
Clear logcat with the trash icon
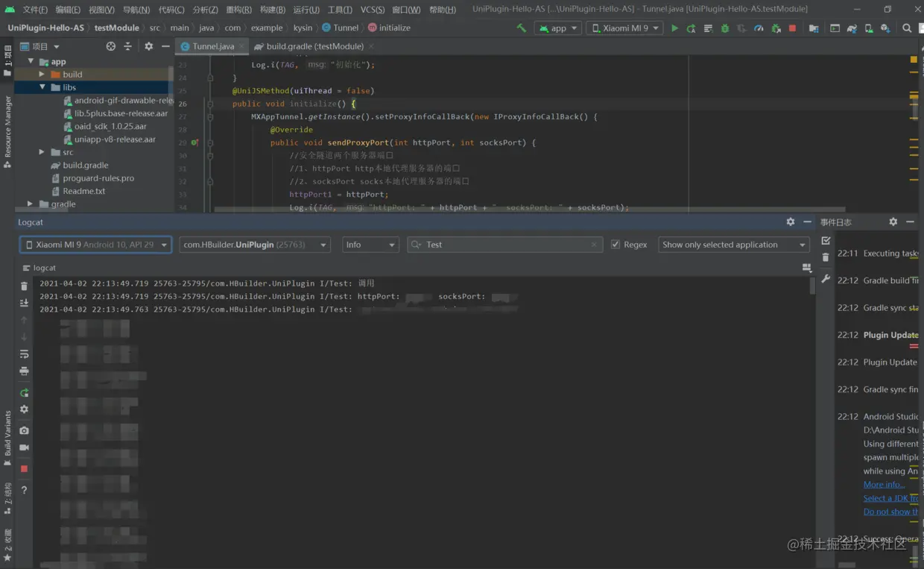coord(24,286)
